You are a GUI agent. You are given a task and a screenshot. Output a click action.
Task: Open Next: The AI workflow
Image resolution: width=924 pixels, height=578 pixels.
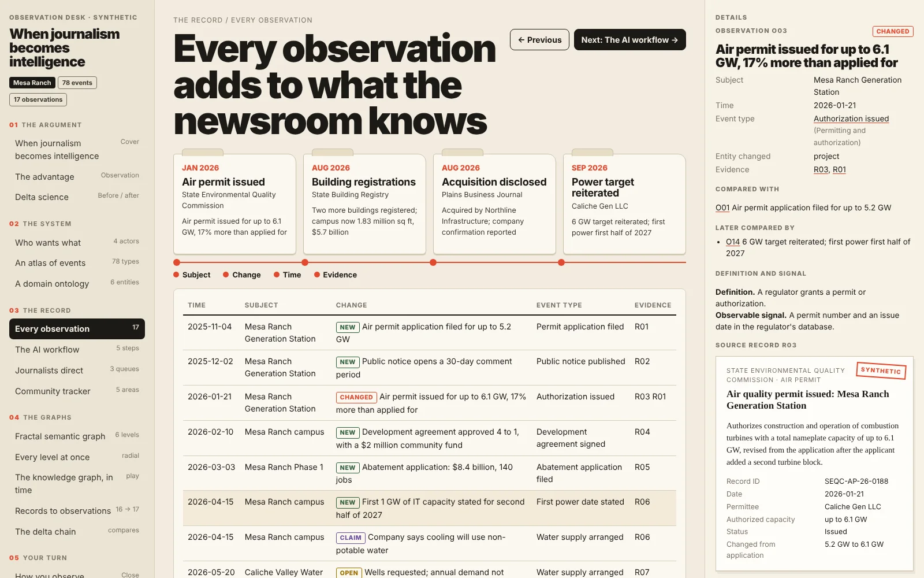(x=629, y=40)
